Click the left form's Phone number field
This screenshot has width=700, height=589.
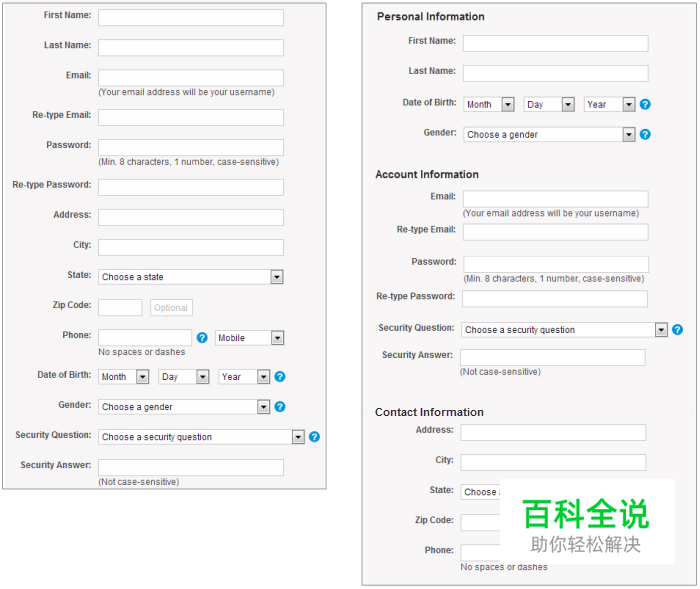tap(145, 338)
